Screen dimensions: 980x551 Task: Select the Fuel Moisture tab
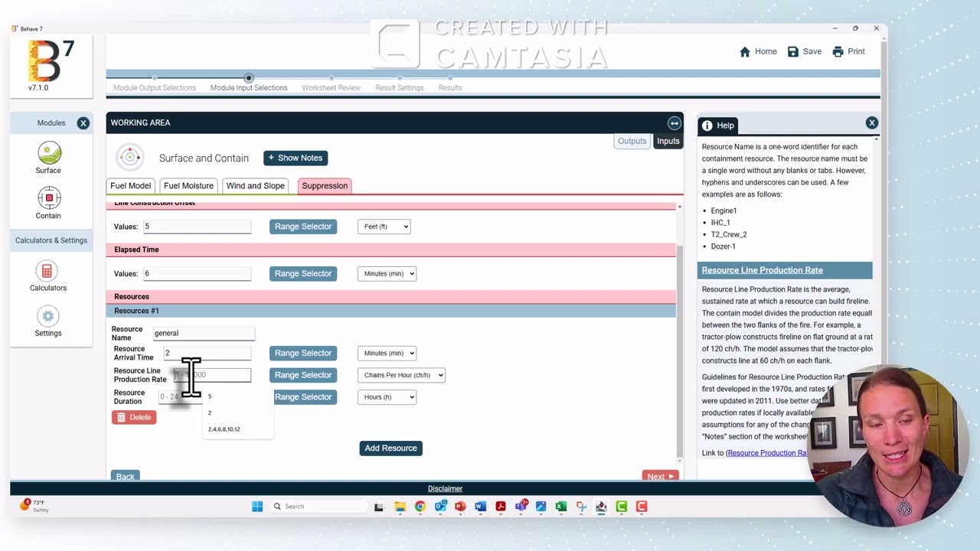pyautogui.click(x=188, y=185)
